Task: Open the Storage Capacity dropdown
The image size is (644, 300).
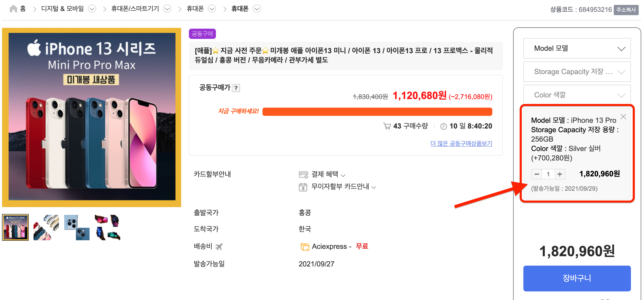Action: (x=577, y=72)
